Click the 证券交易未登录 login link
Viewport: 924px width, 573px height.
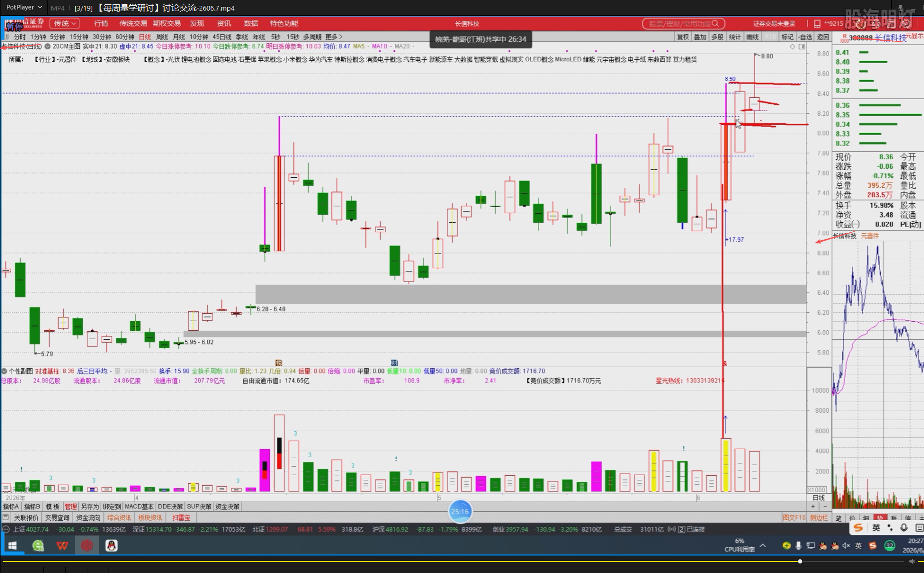point(774,23)
